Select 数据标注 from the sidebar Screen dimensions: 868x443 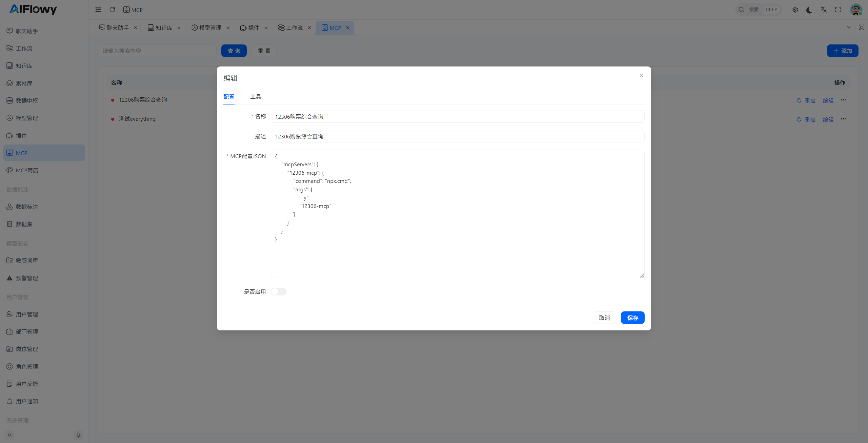pos(27,207)
